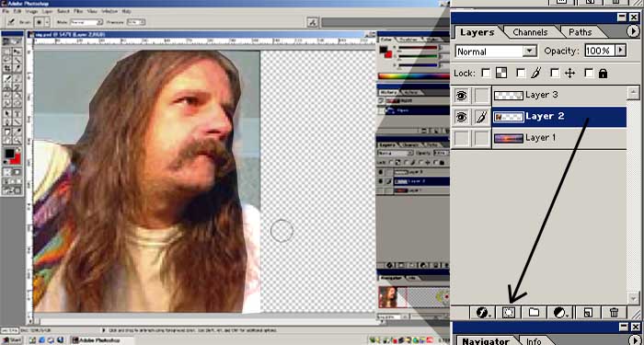Open the Layers palette options arrow menu
The width and height of the screenshot is (644, 345).
[x=633, y=31]
